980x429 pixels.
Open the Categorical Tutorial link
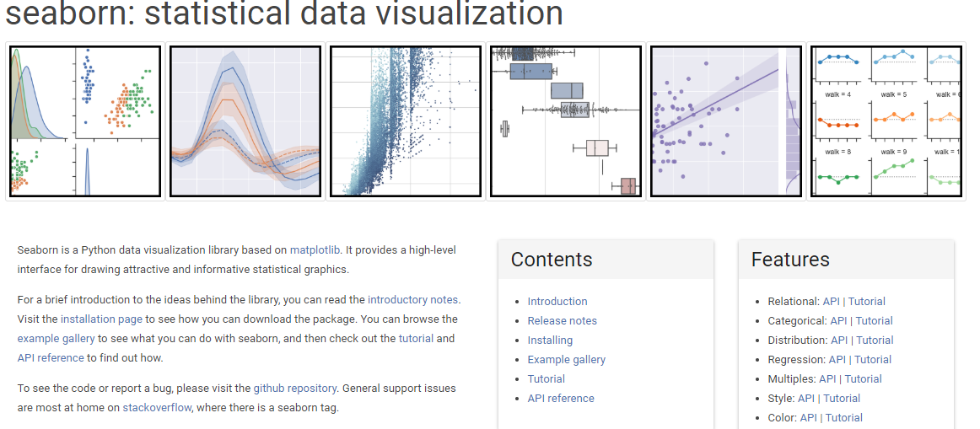tap(875, 321)
